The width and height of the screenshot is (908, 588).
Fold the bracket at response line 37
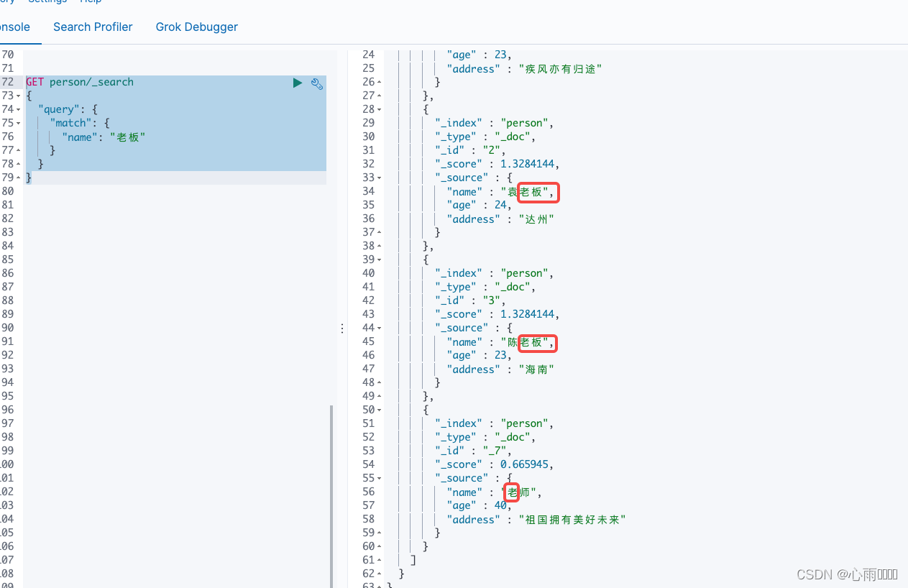pyautogui.click(x=379, y=232)
